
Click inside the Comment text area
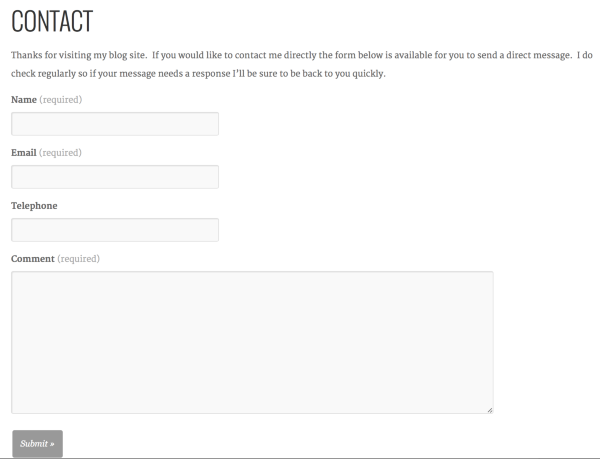[252, 342]
